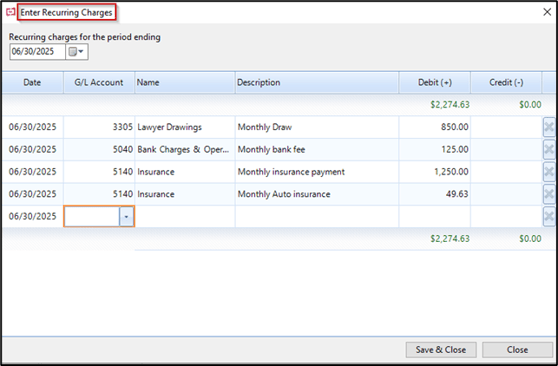Click the empty G/L Account input
This screenshot has width=558, height=366.
pos(92,216)
